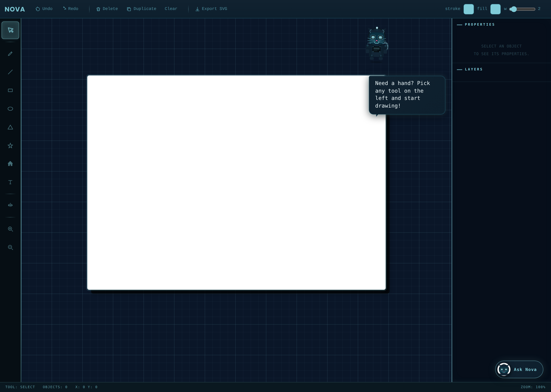Select the Rectangle tool
This screenshot has height=392, width=551.
[10, 90]
